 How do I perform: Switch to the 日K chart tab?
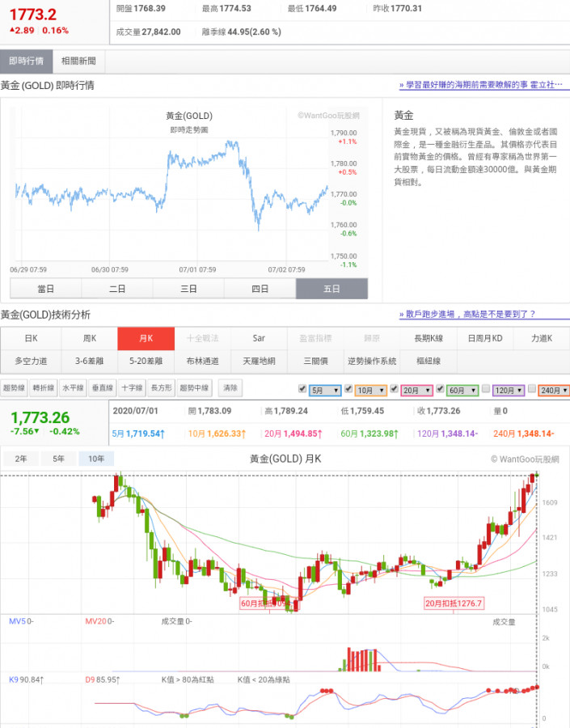(31, 338)
